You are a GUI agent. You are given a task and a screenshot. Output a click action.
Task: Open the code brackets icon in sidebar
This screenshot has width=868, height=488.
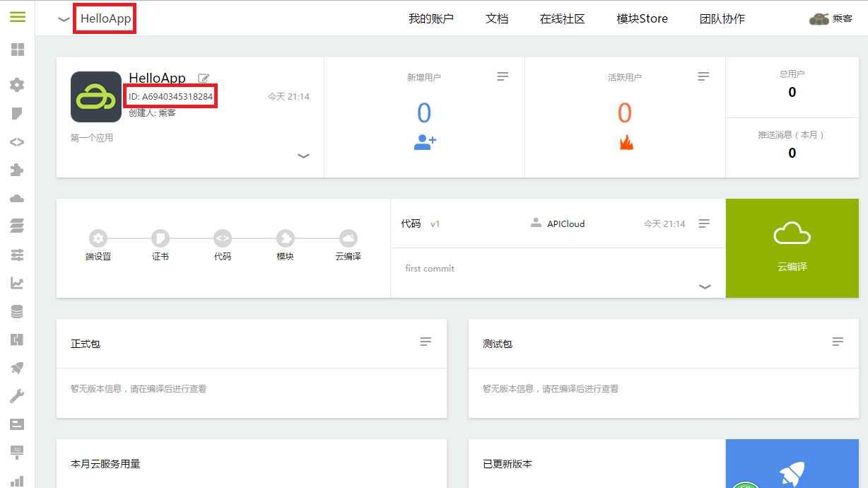tap(17, 141)
